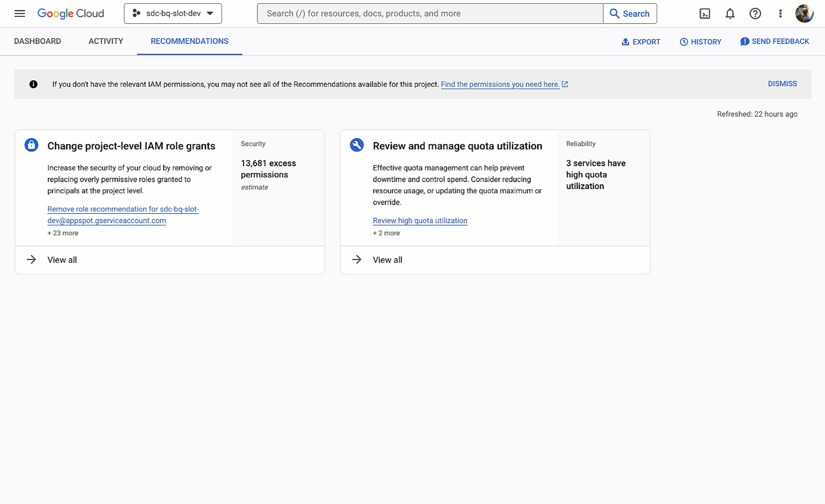Open the sdc-bq-slot-dev project selector dropdown
Viewport: 825px width, 504px height.
pos(173,14)
